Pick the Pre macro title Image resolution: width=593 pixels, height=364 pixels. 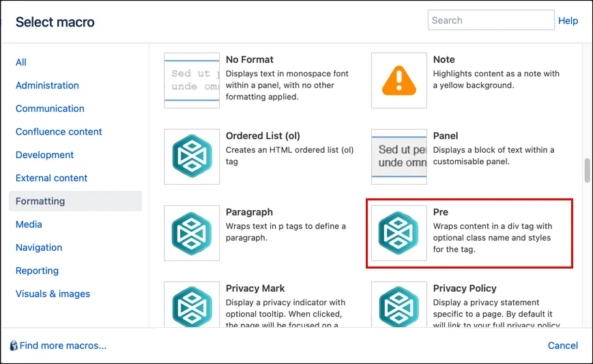441,212
